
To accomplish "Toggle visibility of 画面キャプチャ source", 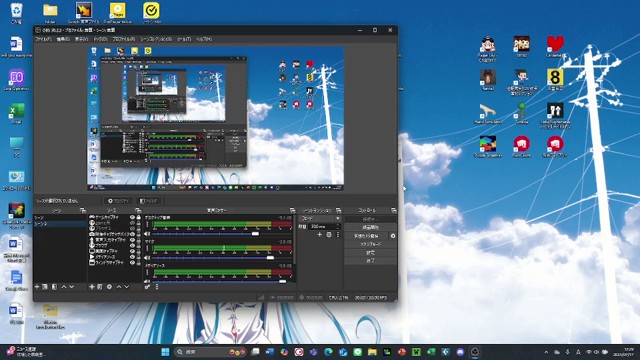I will (x=132, y=251).
